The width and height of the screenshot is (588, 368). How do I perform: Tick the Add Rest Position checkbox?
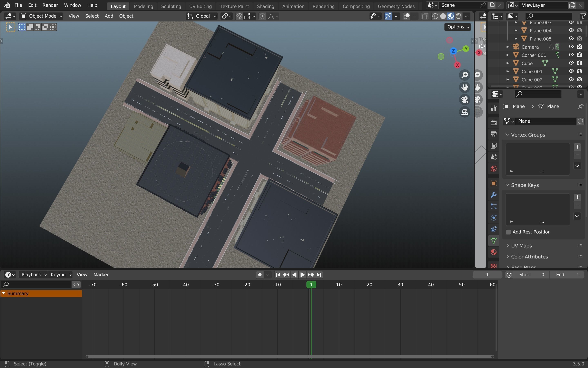(x=508, y=232)
